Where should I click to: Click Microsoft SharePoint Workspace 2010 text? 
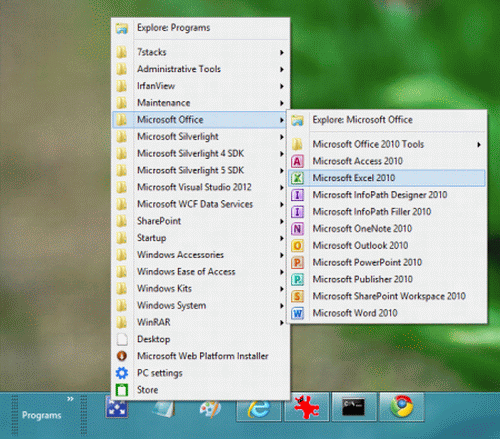389,296
